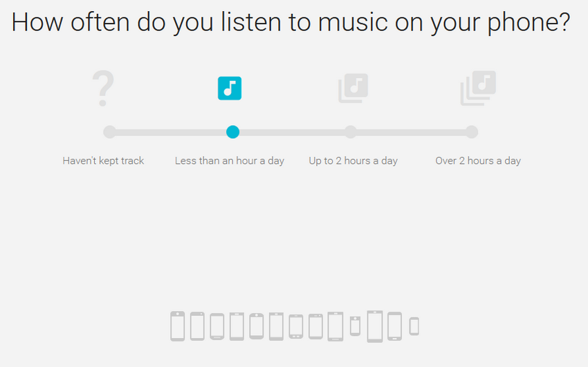Click slider track between first and second dots
The image size is (588, 367).
point(172,132)
